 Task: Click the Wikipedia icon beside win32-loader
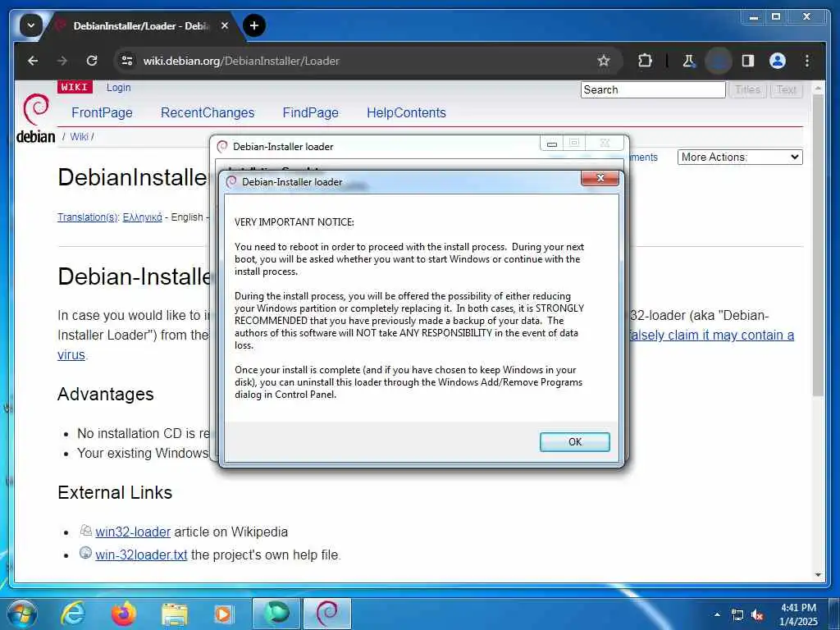point(85,531)
